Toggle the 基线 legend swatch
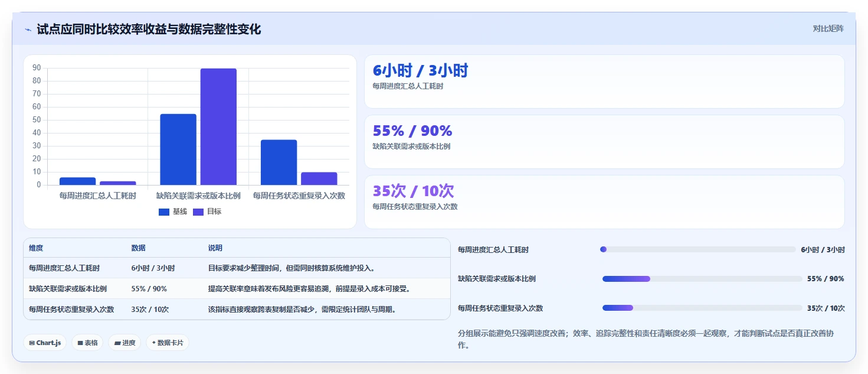Image resolution: width=868 pixels, height=374 pixels. [164, 212]
